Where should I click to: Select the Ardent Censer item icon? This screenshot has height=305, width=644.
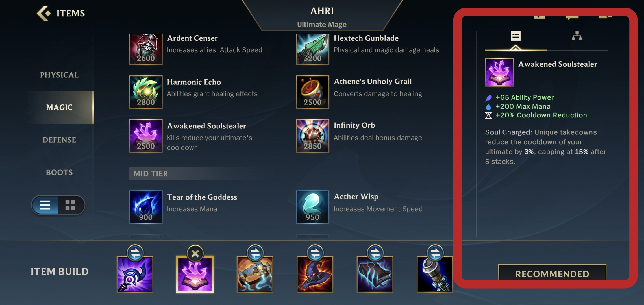point(146,49)
